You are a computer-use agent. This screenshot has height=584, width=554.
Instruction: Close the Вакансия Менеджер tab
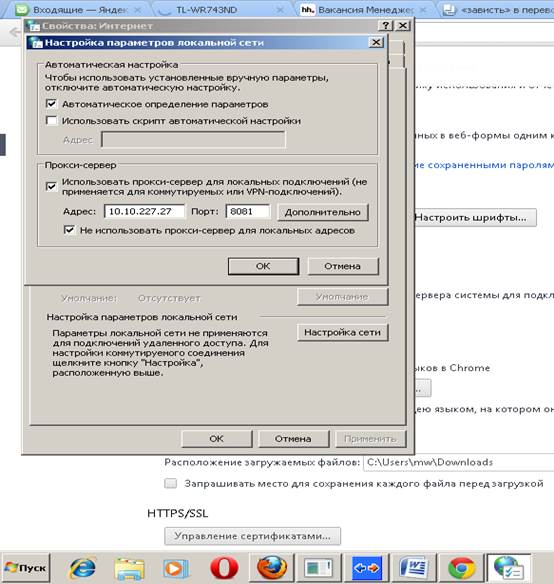(423, 10)
